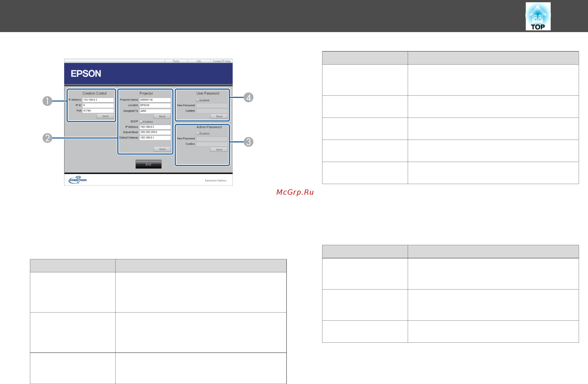The width and height of the screenshot is (588, 384).
Task: Select the Admin Password Confirm field
Action: coord(212,144)
